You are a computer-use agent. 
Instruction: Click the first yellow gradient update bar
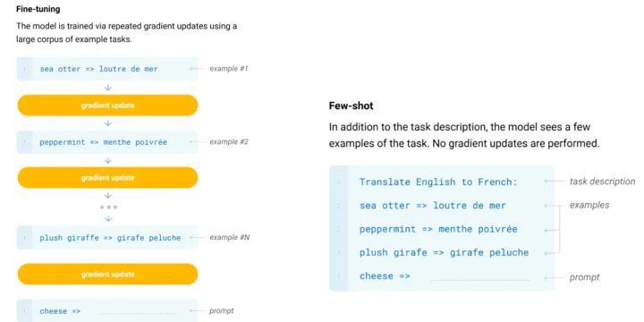pos(107,106)
